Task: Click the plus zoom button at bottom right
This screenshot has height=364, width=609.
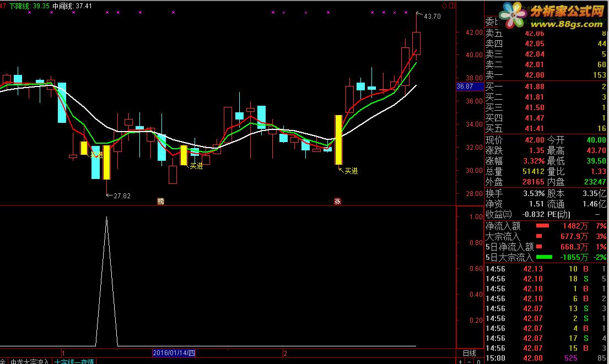Action: click(461, 361)
